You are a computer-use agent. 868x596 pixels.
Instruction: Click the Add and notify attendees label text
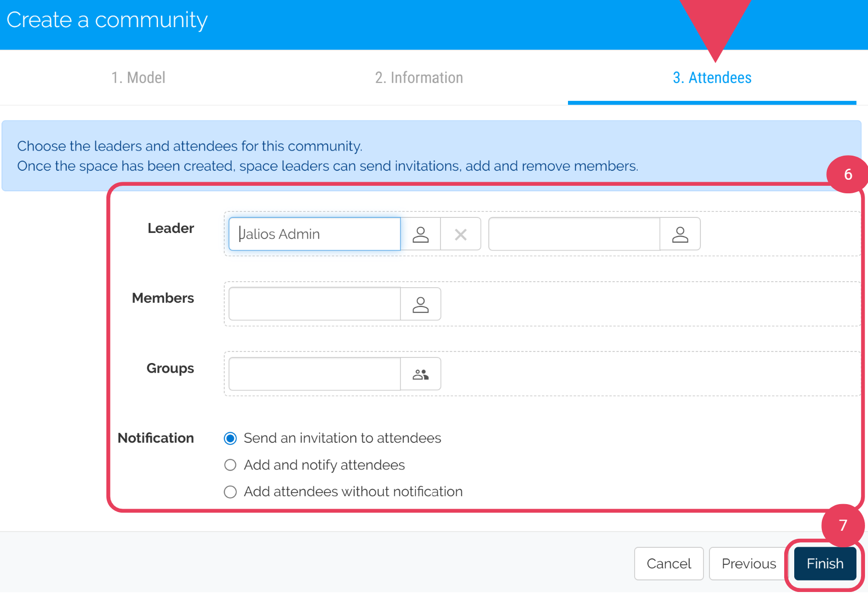pos(324,465)
